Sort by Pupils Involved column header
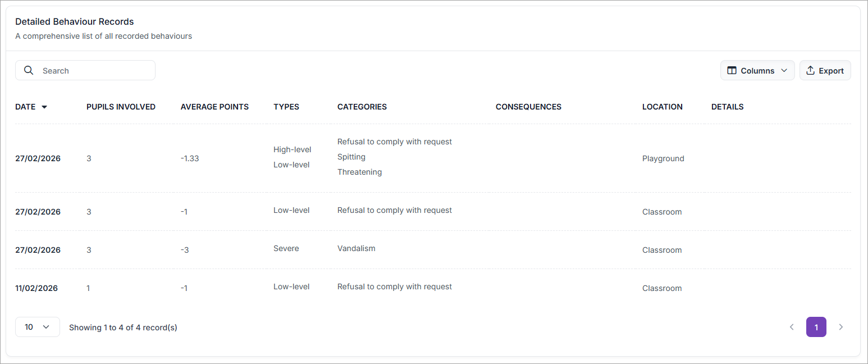Viewport: 868px width, 364px height. click(121, 107)
